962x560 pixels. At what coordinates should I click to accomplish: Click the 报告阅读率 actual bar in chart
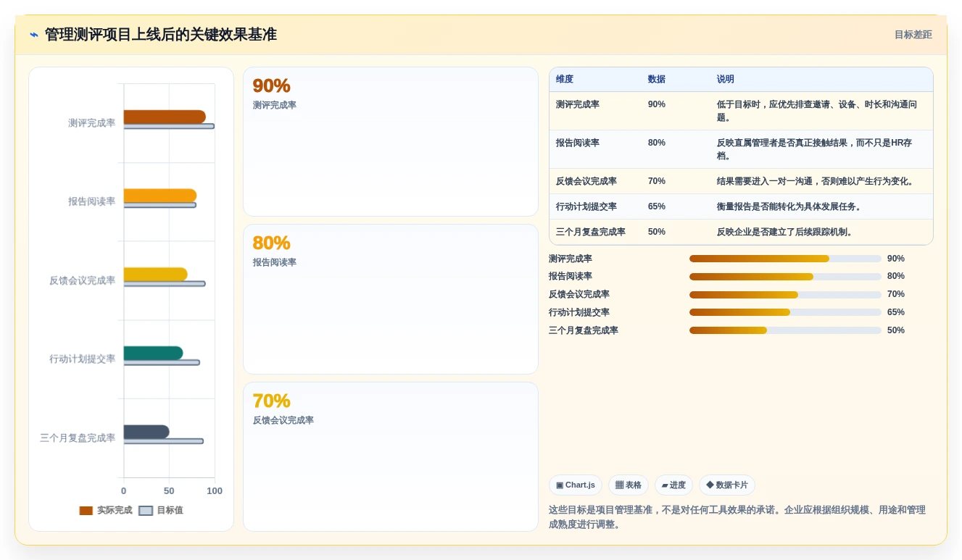(x=160, y=196)
